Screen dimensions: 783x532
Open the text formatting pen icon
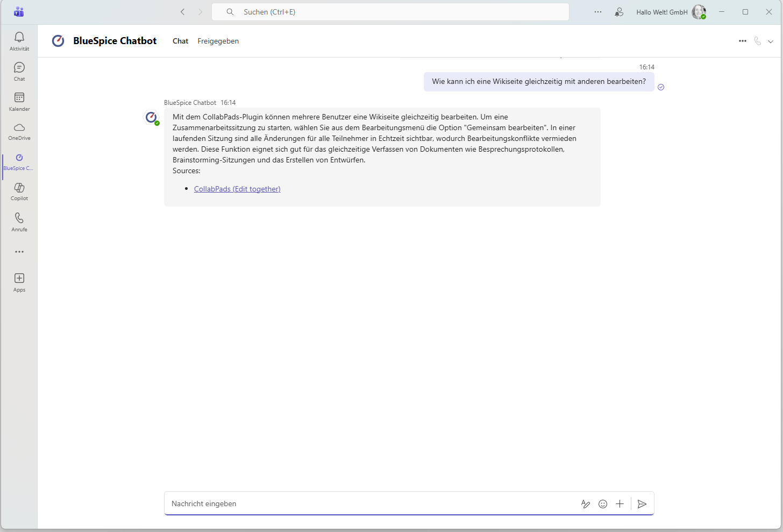[x=586, y=504]
